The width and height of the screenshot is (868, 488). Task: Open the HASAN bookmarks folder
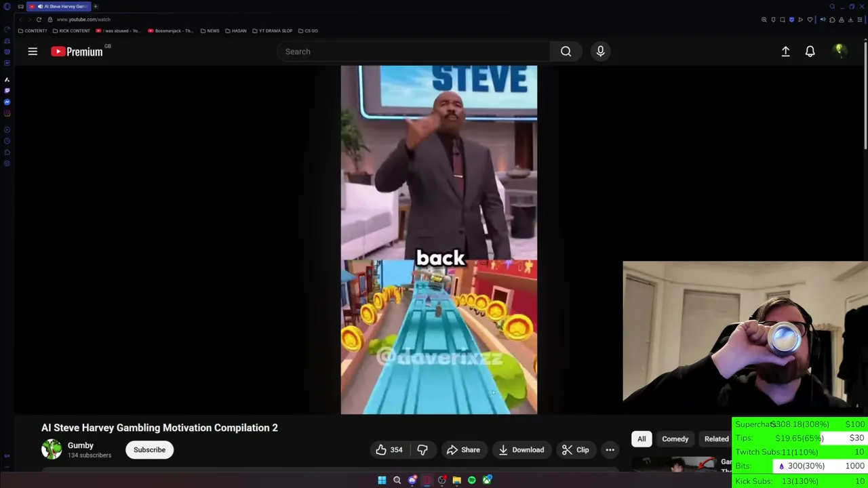coord(236,30)
